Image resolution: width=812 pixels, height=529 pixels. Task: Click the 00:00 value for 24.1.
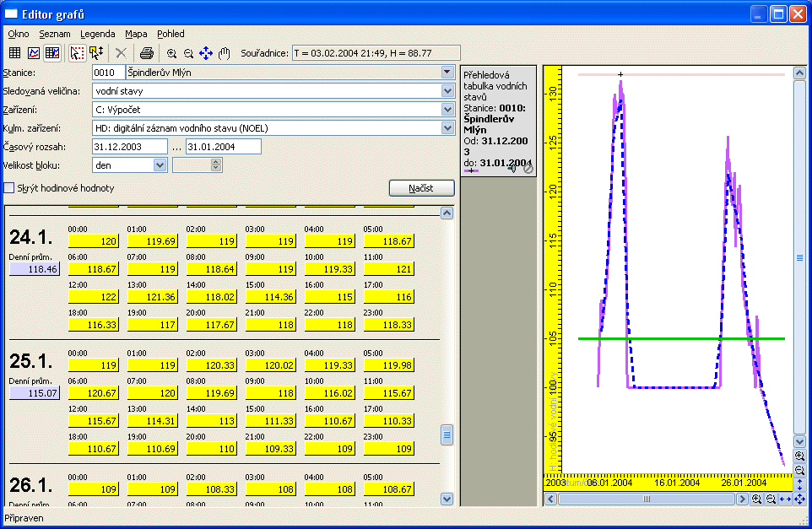[94, 241]
